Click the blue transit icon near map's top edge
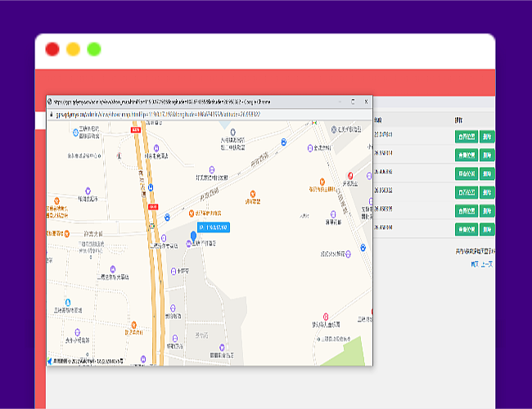 [284, 142]
